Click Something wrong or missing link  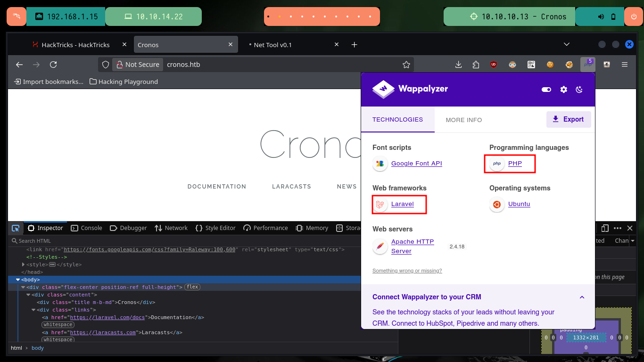(407, 271)
